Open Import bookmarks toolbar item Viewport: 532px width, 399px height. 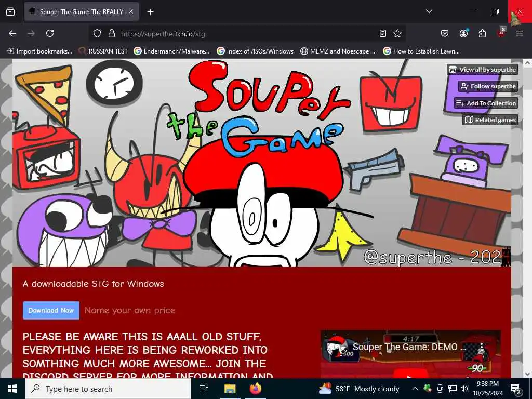click(x=39, y=51)
